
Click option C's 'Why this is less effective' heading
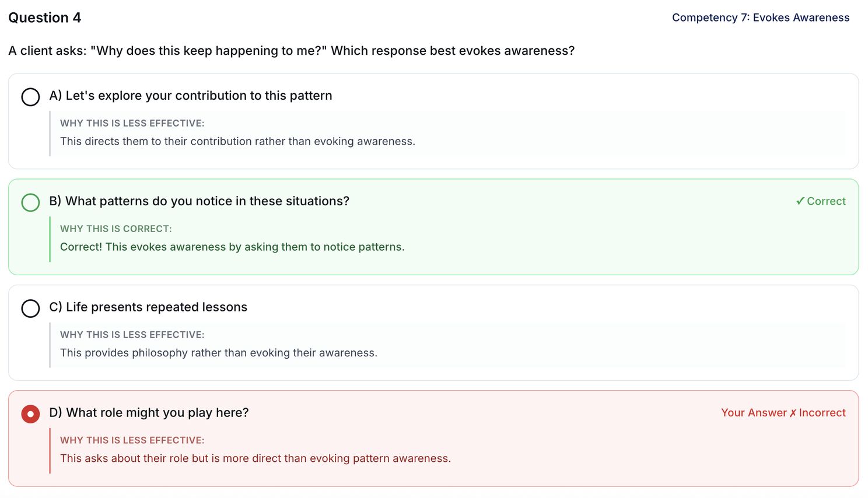tap(132, 335)
